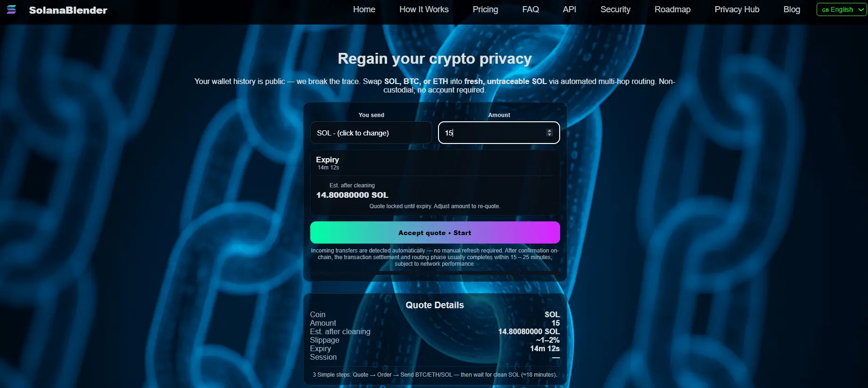This screenshot has height=388, width=868.
Task: Click the Coin SOL value in Quote Details
Action: tap(552, 314)
